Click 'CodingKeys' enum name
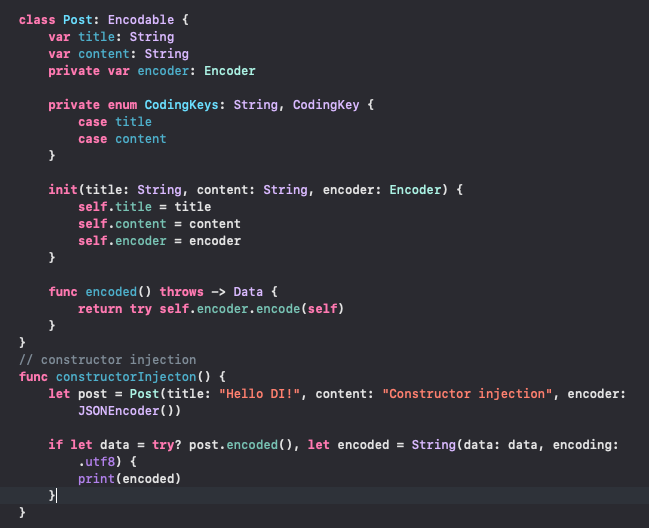 coord(181,105)
